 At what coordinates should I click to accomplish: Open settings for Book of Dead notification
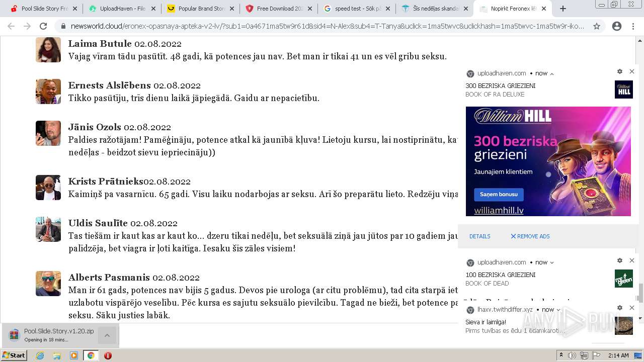620,260
